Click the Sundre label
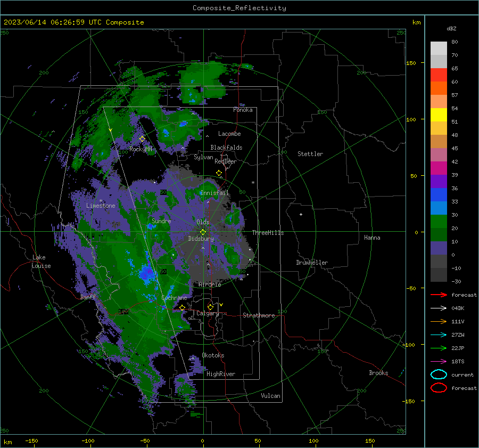The width and height of the screenshot is (479, 448). click(161, 221)
